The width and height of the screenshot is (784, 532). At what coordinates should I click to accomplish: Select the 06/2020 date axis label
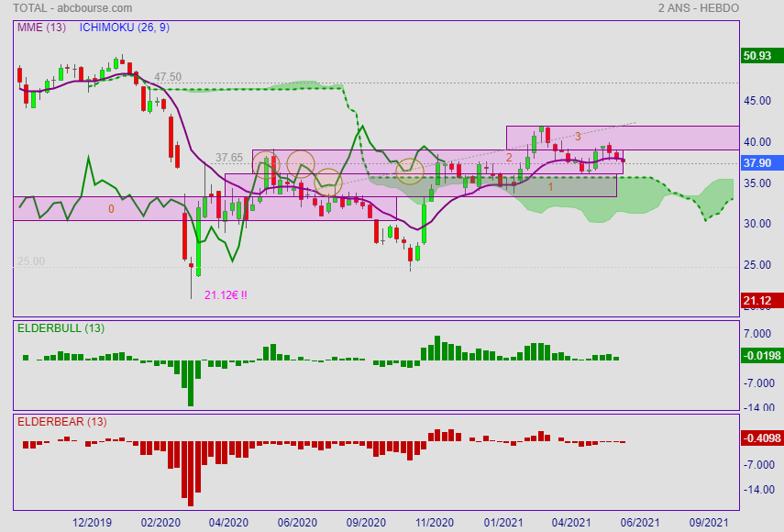[297, 523]
